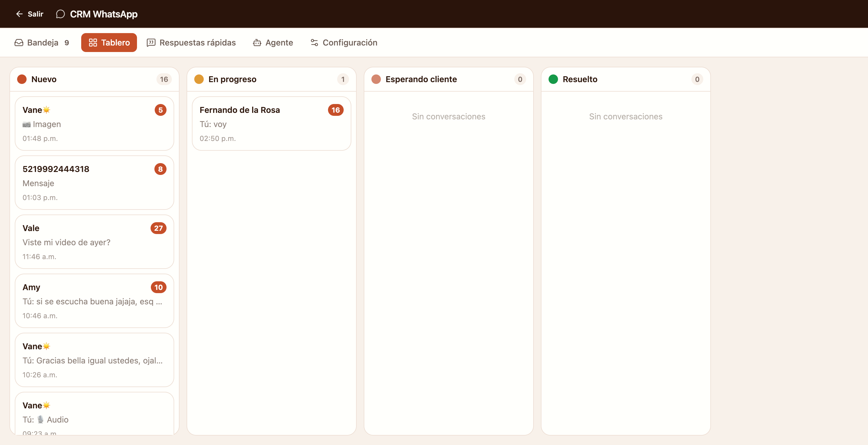Open Amy's conversation card

click(x=94, y=301)
